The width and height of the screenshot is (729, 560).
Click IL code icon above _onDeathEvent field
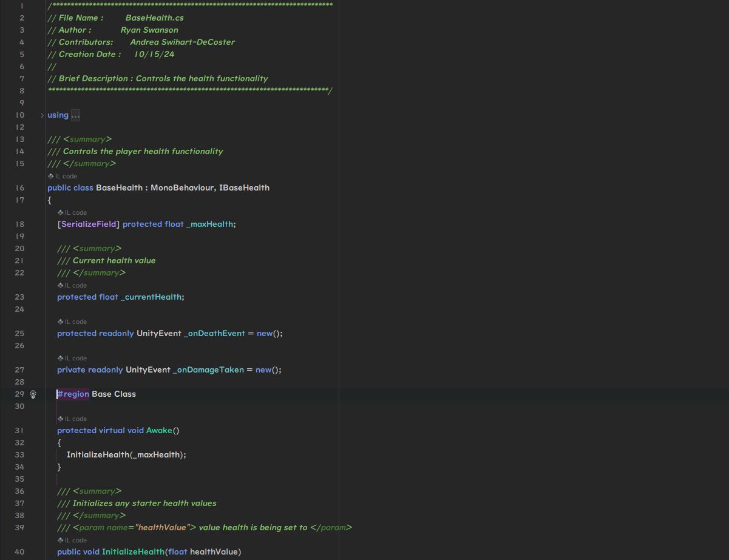[61, 322]
